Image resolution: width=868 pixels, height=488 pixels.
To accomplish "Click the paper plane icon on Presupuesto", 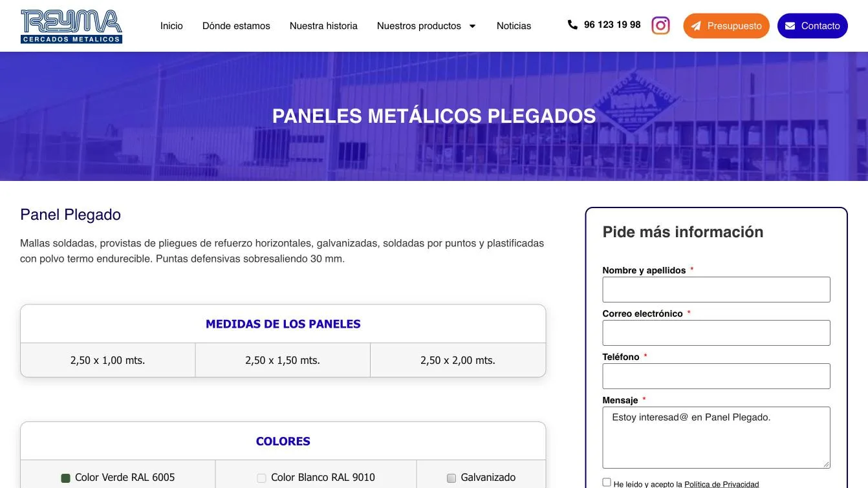I will [x=696, y=26].
